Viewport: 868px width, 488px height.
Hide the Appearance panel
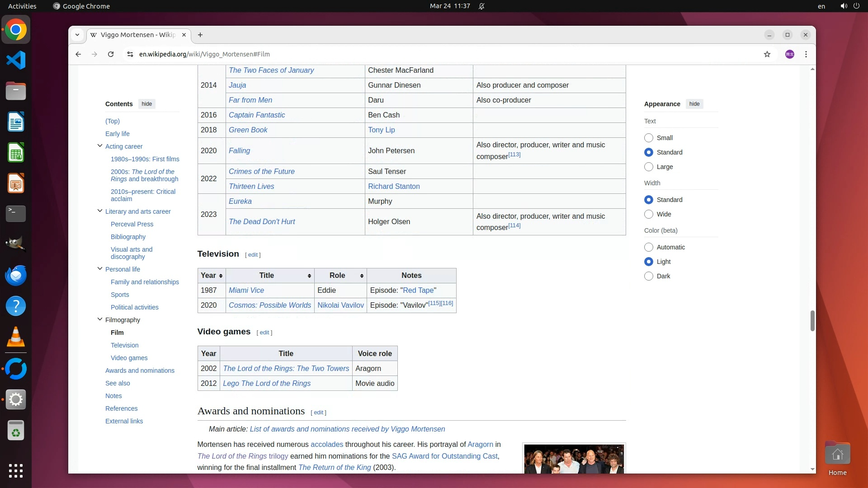[x=694, y=104]
